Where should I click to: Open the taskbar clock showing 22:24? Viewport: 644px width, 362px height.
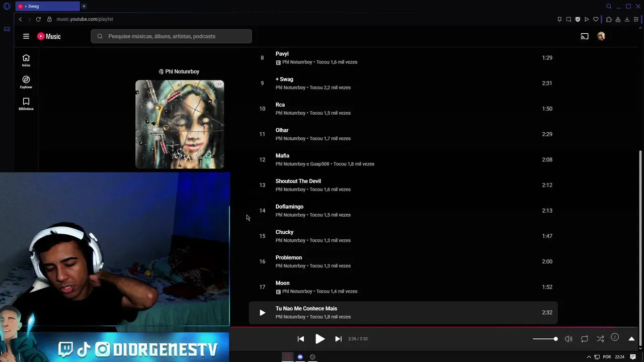point(620,357)
